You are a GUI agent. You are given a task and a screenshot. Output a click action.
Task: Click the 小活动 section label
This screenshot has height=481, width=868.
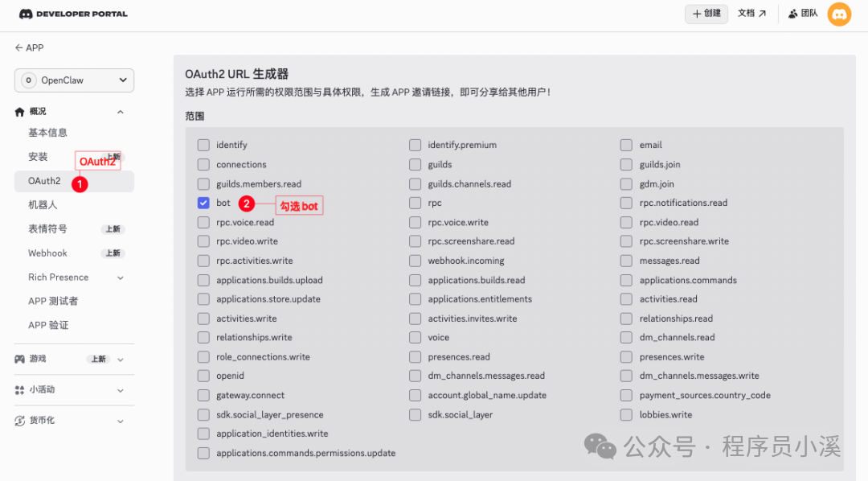pos(42,390)
